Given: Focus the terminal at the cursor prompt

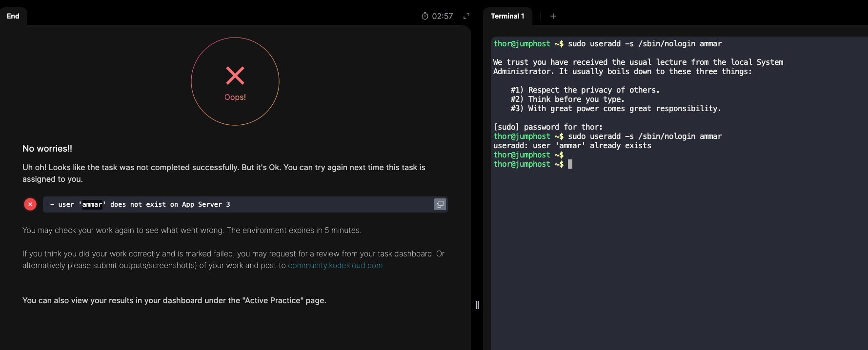Looking at the screenshot, I should (x=570, y=164).
